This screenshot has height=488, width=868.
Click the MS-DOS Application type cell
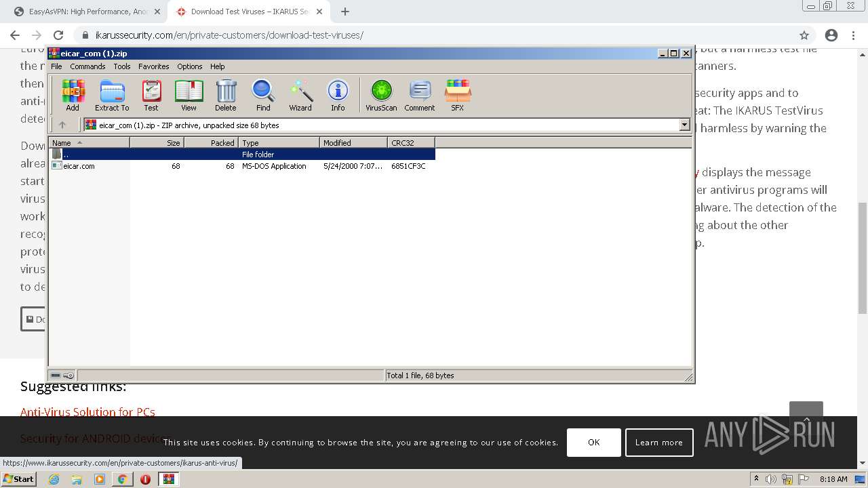[x=274, y=166]
